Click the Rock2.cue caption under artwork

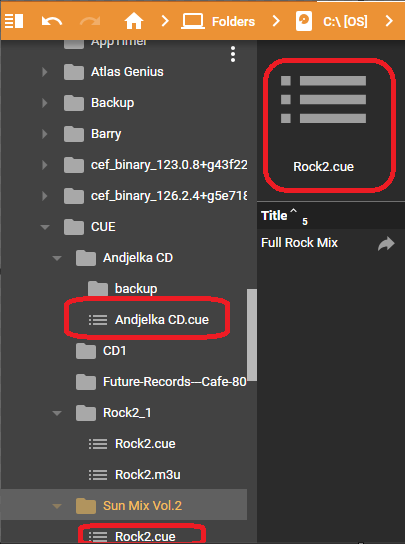click(x=323, y=167)
